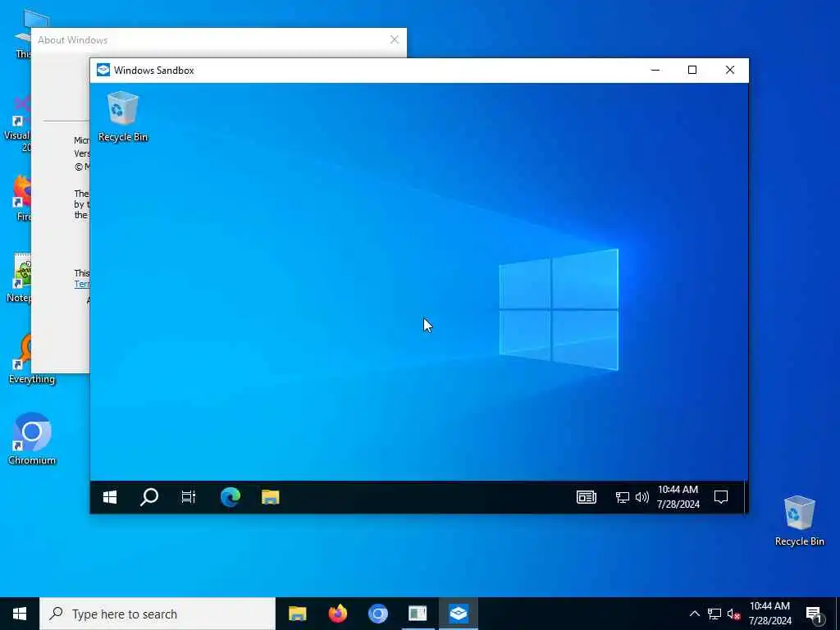Maximize the Windows Sandbox window
This screenshot has width=840, height=630.
click(692, 71)
